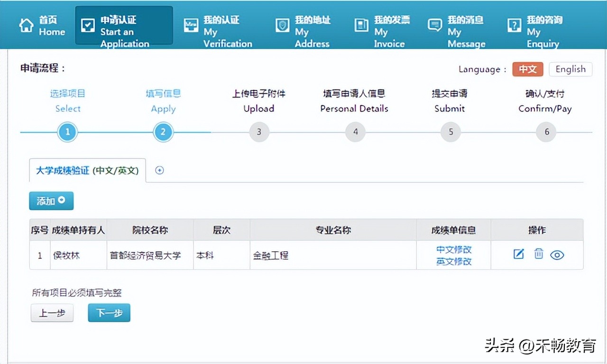The width and height of the screenshot is (607, 364).
Task: Preview the record with the eye icon
Action: click(x=557, y=255)
